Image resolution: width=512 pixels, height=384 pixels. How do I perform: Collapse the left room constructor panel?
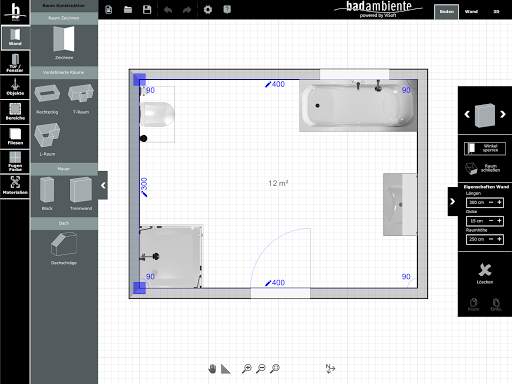click(103, 185)
